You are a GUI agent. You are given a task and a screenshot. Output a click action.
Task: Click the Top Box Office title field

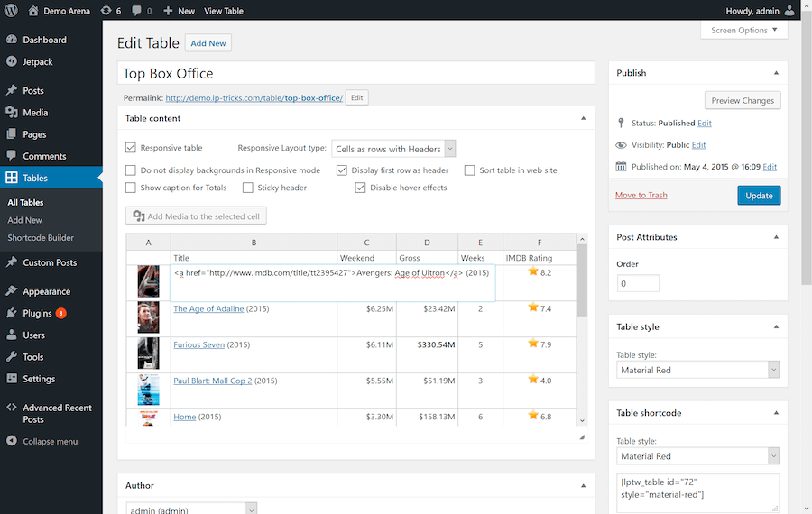(355, 73)
